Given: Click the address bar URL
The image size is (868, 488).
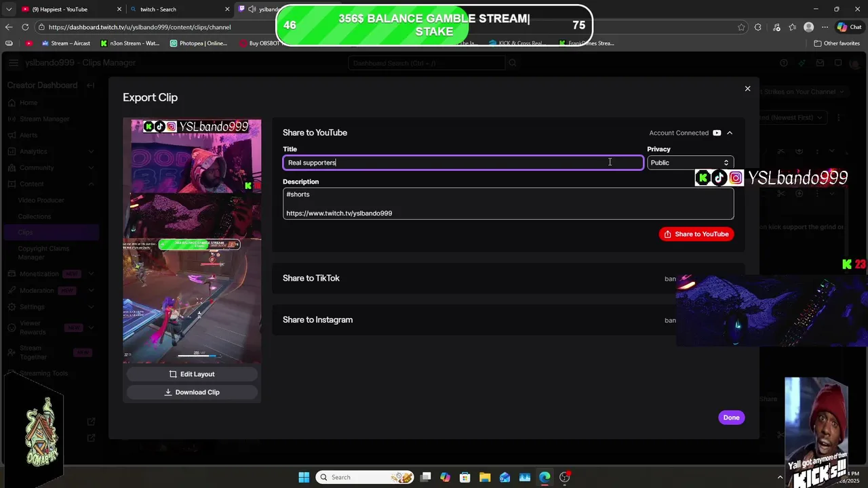Looking at the screenshot, I should (x=140, y=27).
